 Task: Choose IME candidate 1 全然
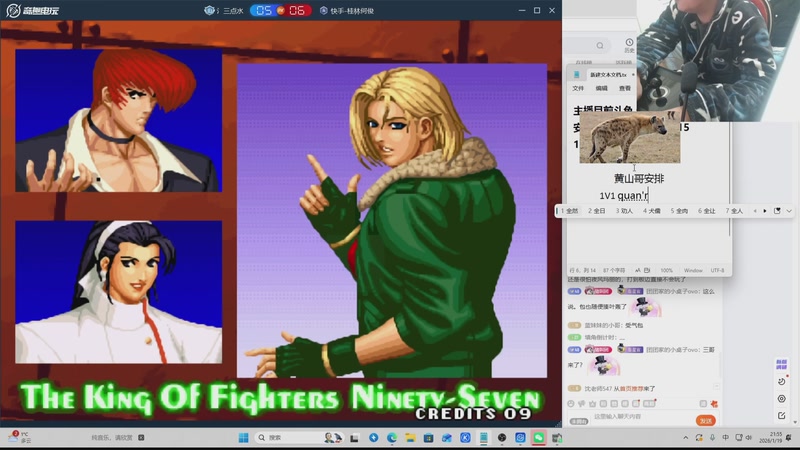[x=569, y=211]
